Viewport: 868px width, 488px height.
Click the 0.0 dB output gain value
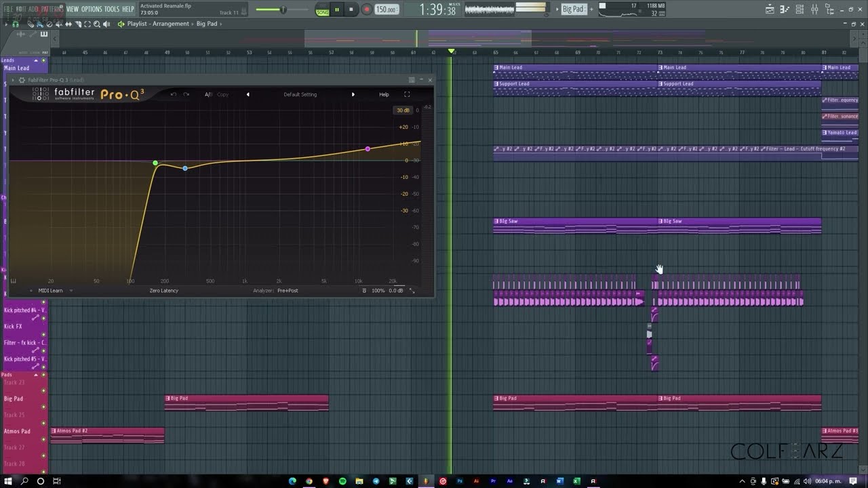coord(396,291)
